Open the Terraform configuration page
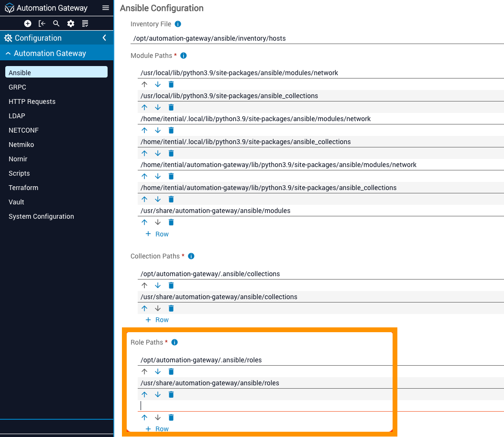 (23, 188)
